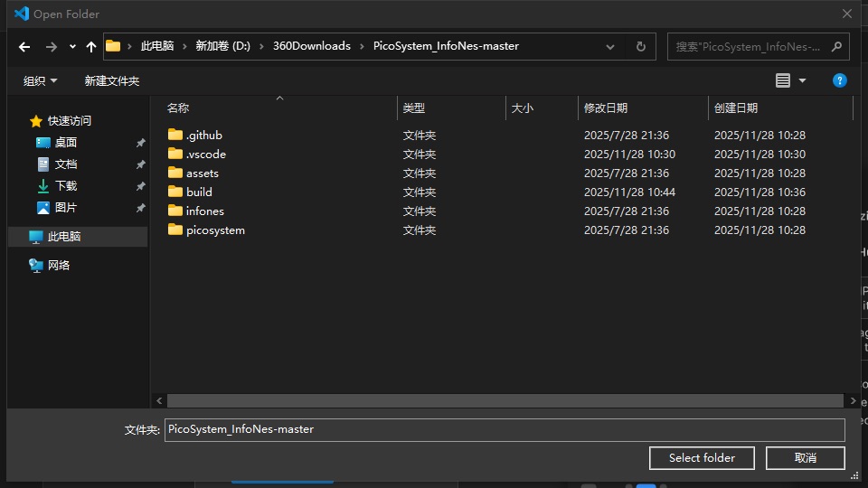This screenshot has height=488, width=868.
Task: Select 360Downloads breadcrumb segment
Action: 312,46
